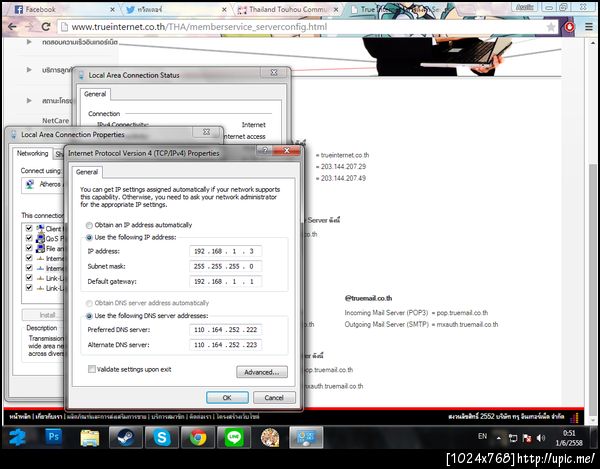Open Photoshop from the taskbar
The image size is (600, 469).
(54, 437)
